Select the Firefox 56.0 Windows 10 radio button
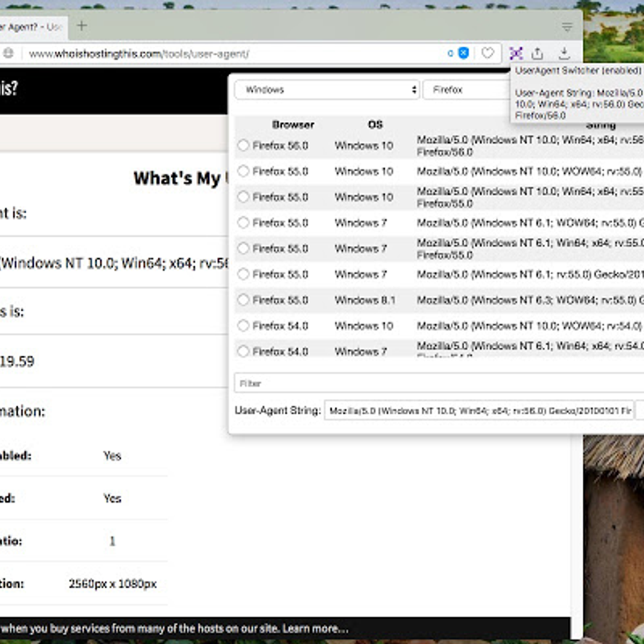This screenshot has height=644, width=644. [x=244, y=145]
